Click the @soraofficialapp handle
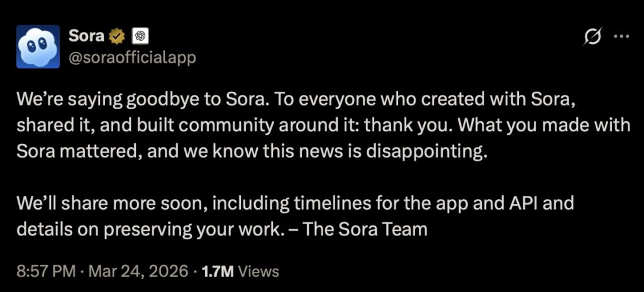This screenshot has width=644, height=292. tap(132, 58)
